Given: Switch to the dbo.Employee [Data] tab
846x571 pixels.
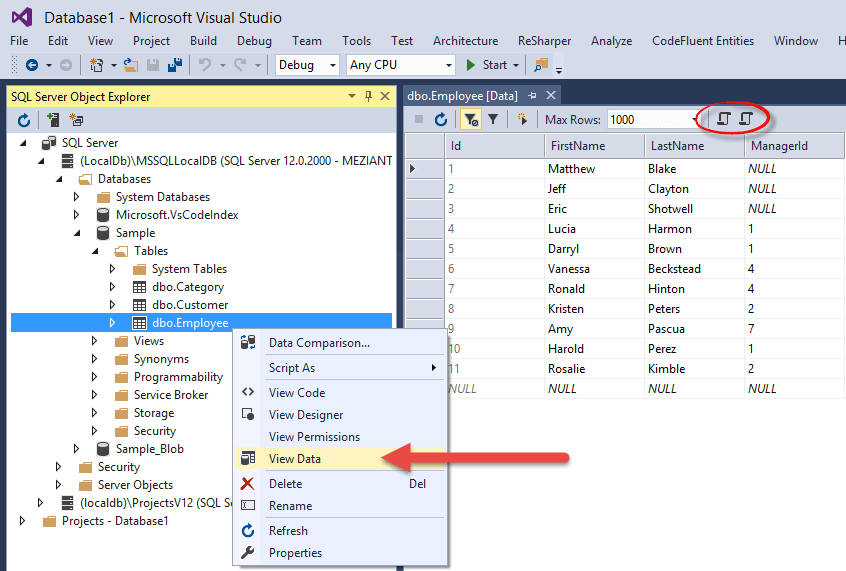Looking at the screenshot, I should pos(462,96).
